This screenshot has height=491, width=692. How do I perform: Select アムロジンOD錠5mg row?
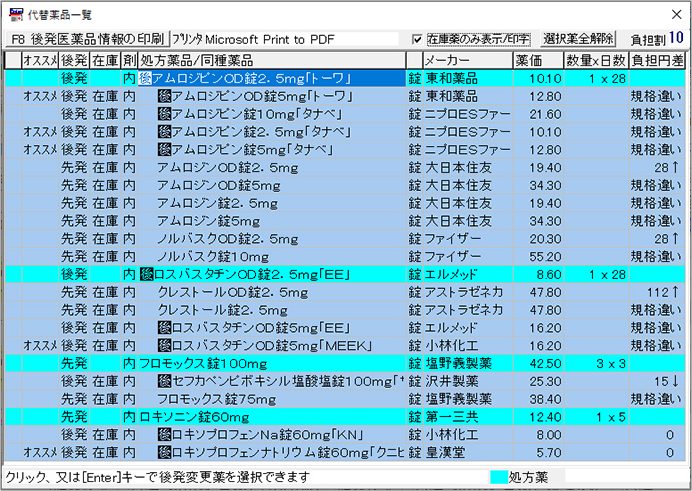pyautogui.click(x=345, y=185)
